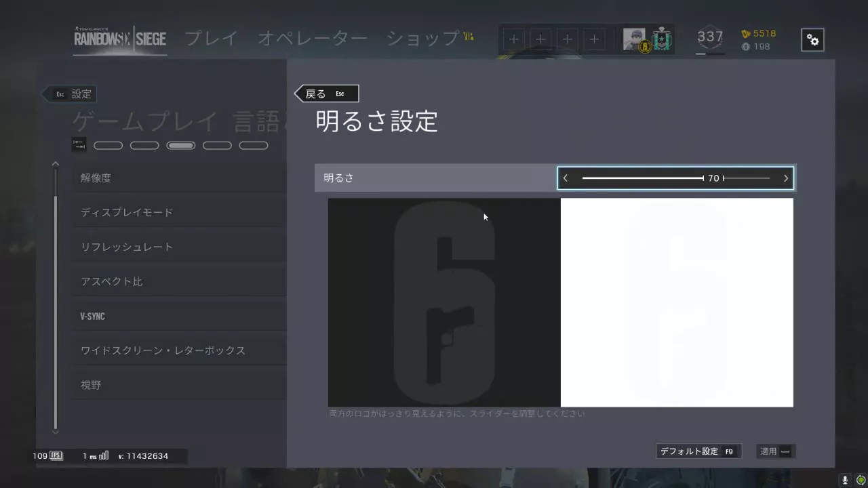
Task: Decrease brightness with left arrow
Action: click(566, 178)
